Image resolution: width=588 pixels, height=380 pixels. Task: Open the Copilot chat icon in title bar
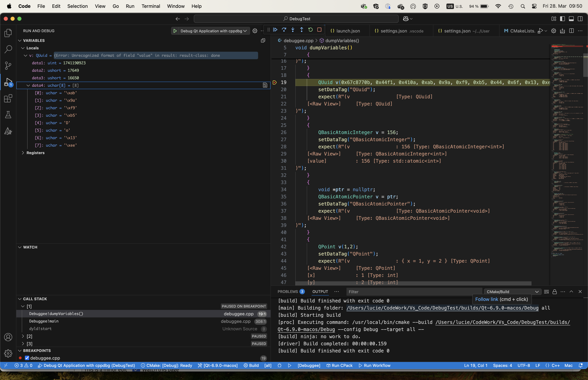tap(406, 19)
